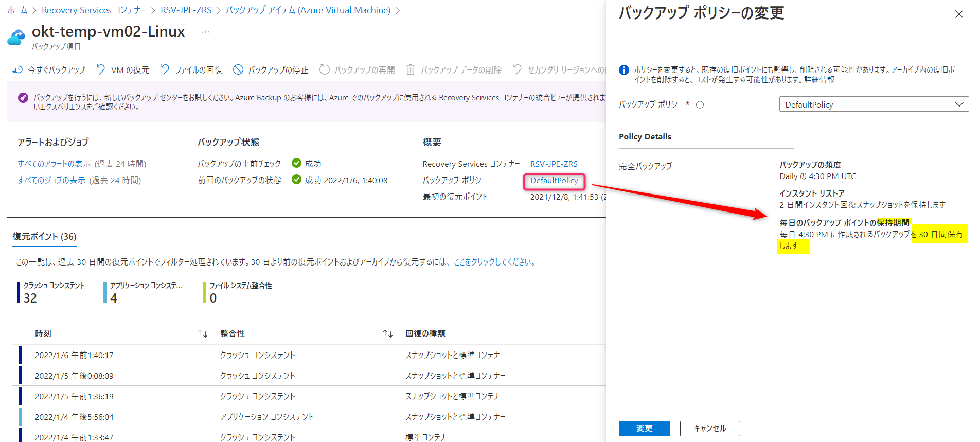Go to ホーム breadcrumb
This screenshot has height=442, width=980.
click(x=17, y=10)
